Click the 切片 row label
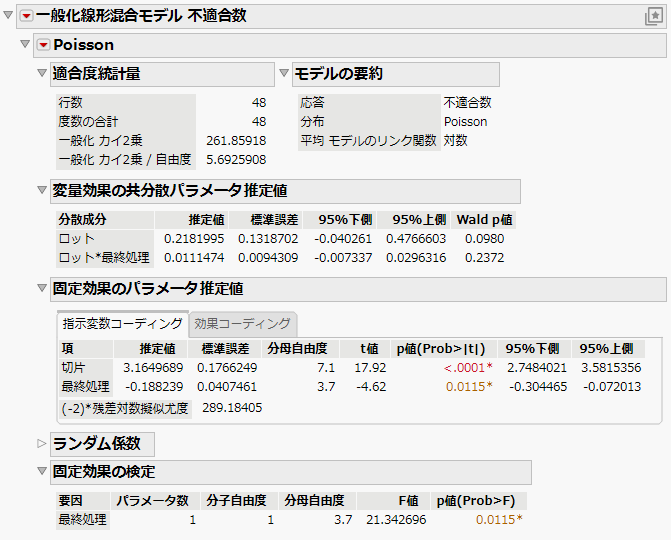This screenshot has height=540, width=671. pyautogui.click(x=73, y=368)
